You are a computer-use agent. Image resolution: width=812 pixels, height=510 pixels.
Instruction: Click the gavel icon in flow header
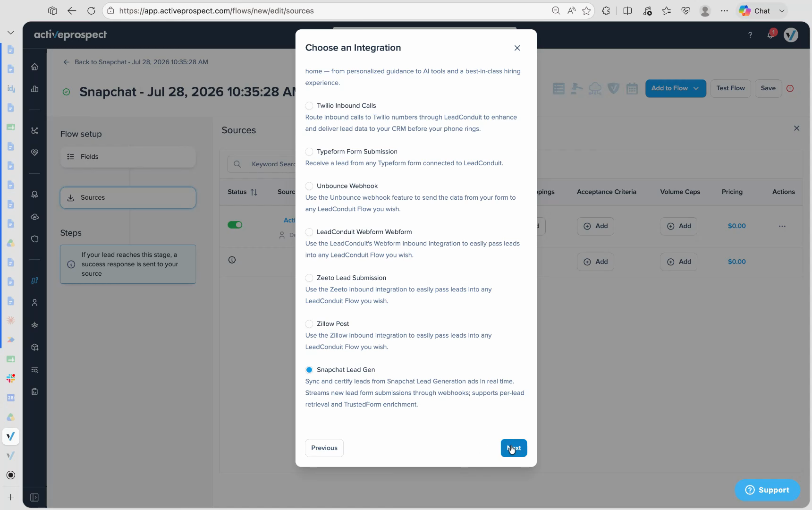click(576, 88)
